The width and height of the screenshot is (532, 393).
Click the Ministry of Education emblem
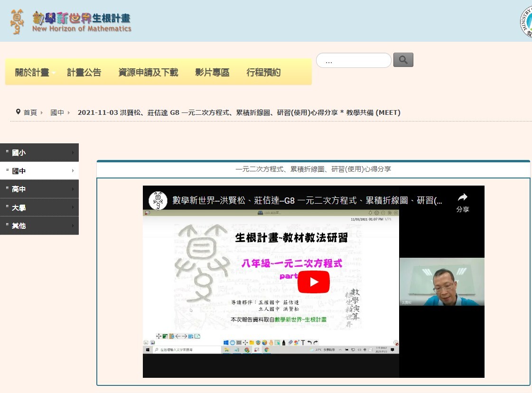526,22
